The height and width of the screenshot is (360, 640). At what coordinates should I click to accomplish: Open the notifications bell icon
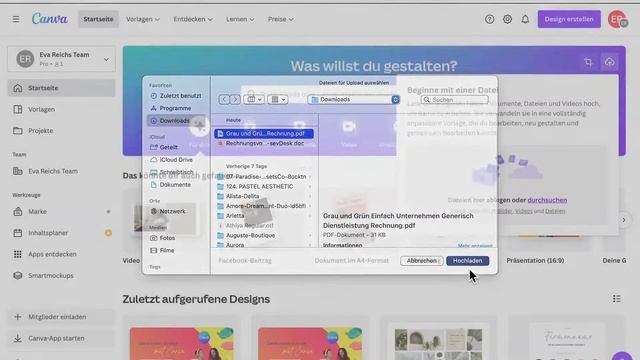[x=525, y=19]
